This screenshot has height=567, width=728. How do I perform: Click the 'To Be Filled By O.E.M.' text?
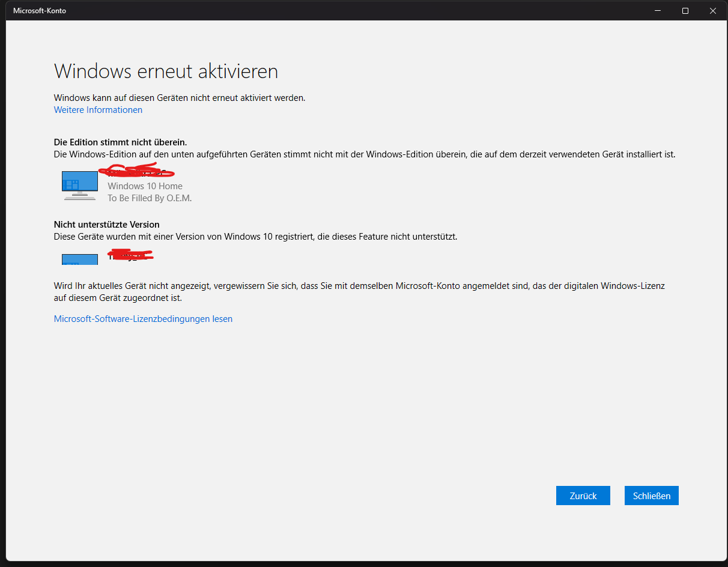coord(150,198)
